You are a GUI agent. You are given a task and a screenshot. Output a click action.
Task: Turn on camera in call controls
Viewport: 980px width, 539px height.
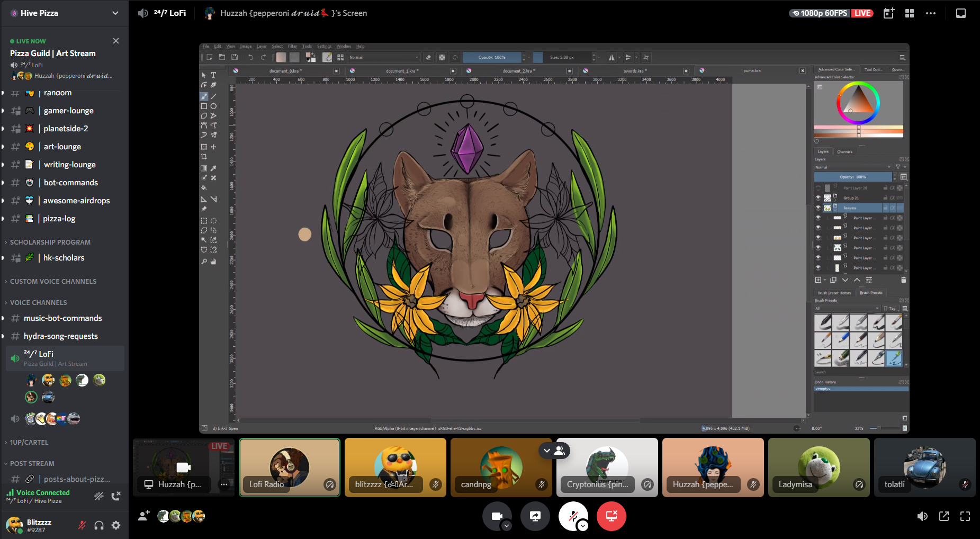point(497,516)
